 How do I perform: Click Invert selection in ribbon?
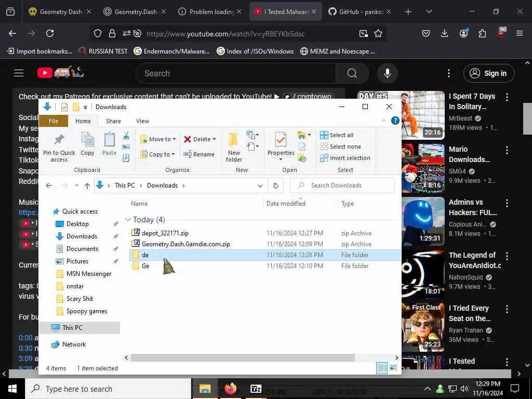pos(345,158)
